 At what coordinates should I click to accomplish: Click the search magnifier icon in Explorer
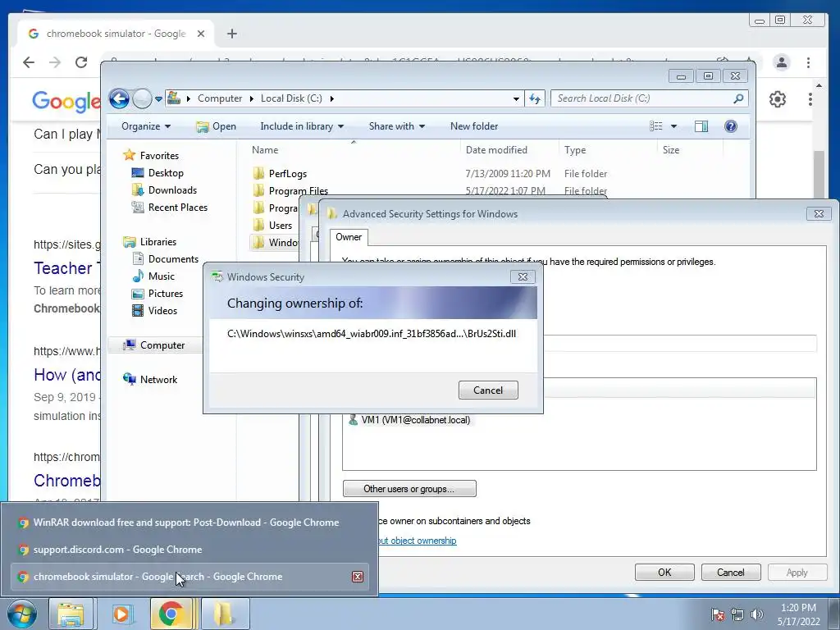tap(739, 98)
